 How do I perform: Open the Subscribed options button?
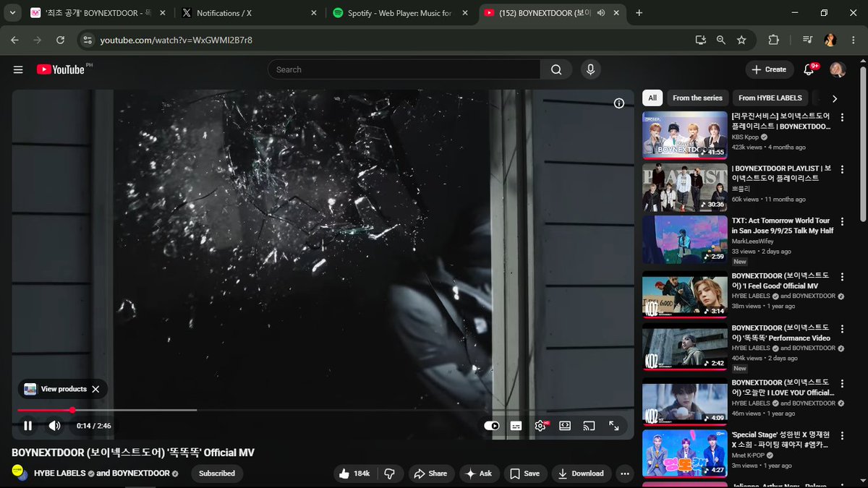pyautogui.click(x=217, y=474)
